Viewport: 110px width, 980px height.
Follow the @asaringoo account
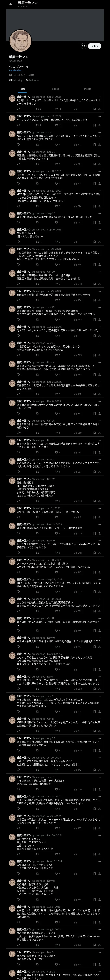[x=95, y=46]
